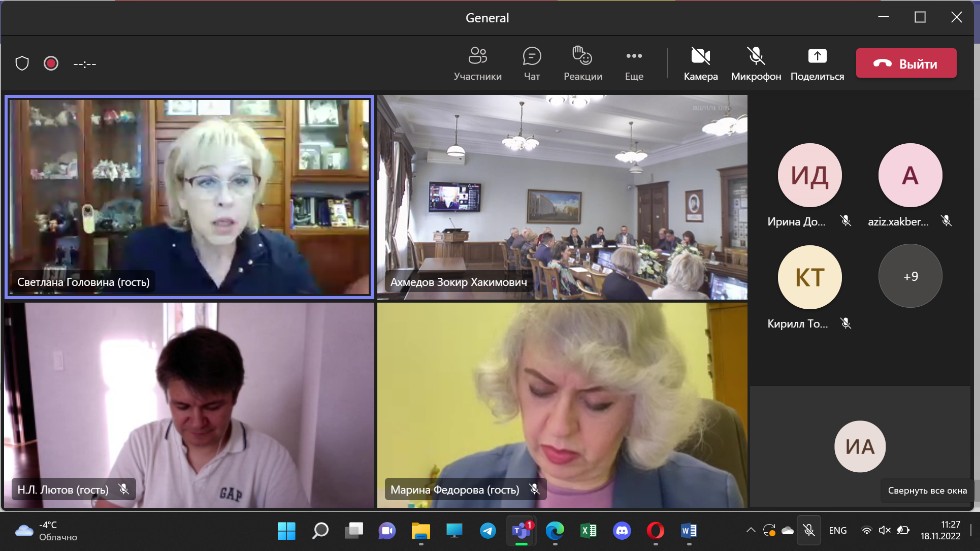Show hidden system tray icons
This screenshot has width=980, height=551.
point(751,530)
